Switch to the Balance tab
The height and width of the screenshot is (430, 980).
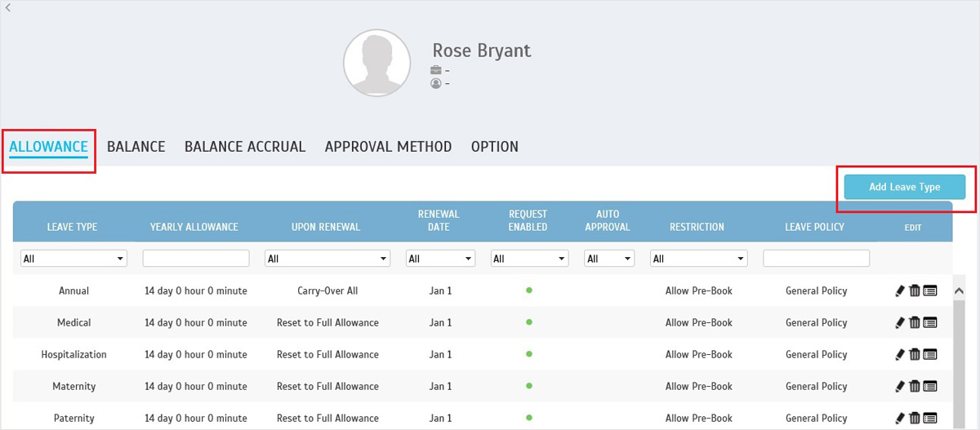coord(136,147)
